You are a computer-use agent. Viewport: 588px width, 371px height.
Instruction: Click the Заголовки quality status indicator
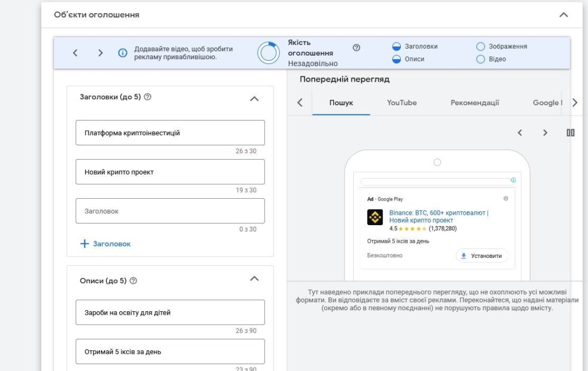pos(396,47)
